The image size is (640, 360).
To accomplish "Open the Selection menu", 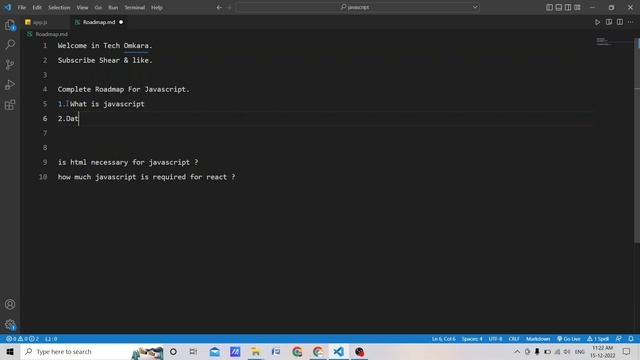I will 59,7.
